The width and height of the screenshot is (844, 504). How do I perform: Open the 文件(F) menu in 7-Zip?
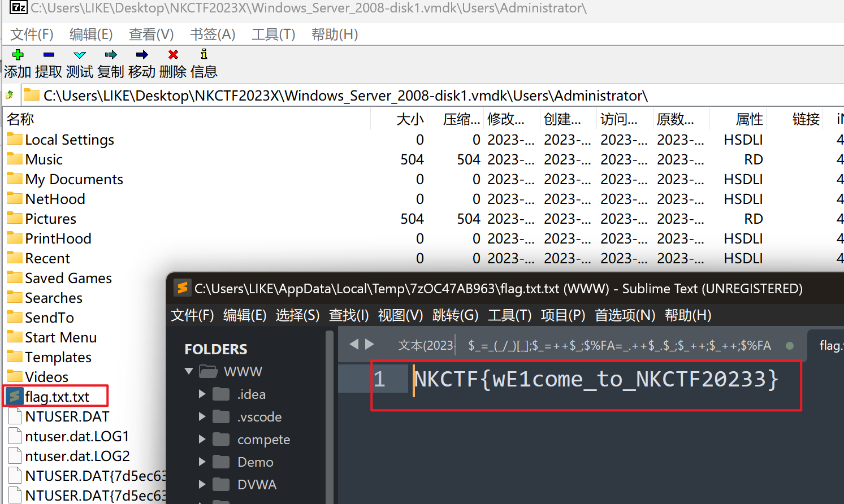pyautogui.click(x=32, y=34)
